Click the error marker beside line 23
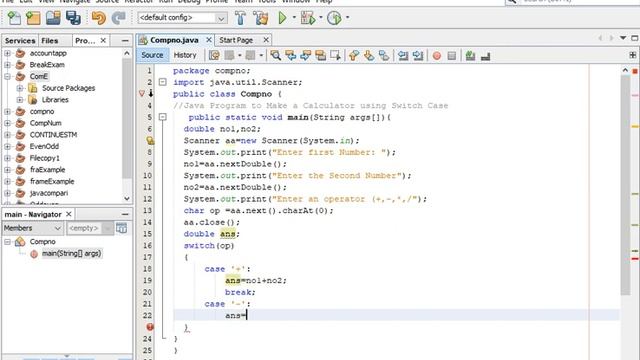Image resolution: width=640 pixels, height=360 pixels. point(150,327)
